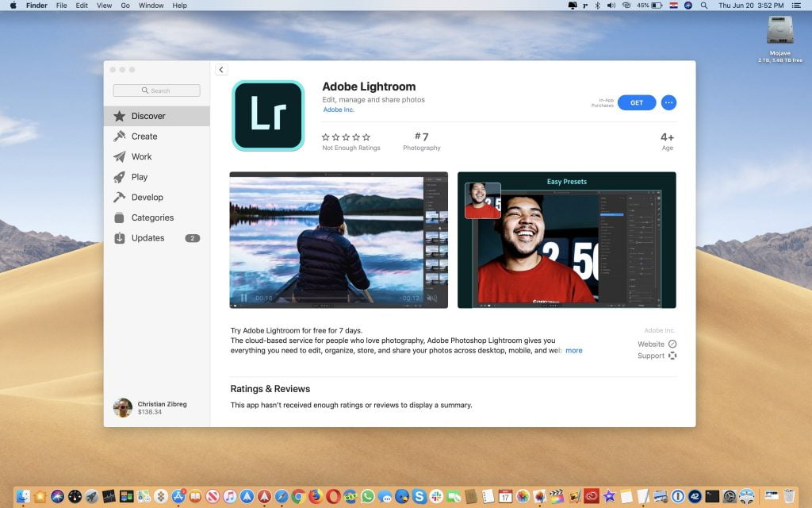Open the Discover section star icon
812x508 pixels.
click(x=120, y=116)
